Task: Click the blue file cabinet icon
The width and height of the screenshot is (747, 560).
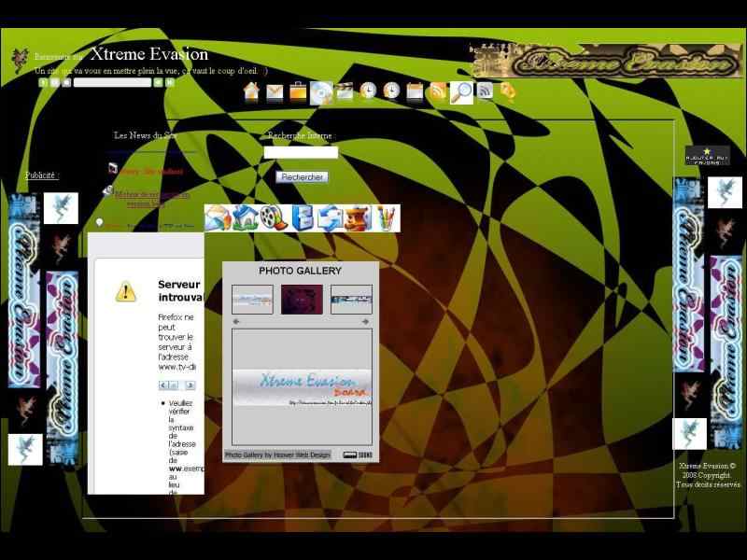Action: tap(302, 218)
